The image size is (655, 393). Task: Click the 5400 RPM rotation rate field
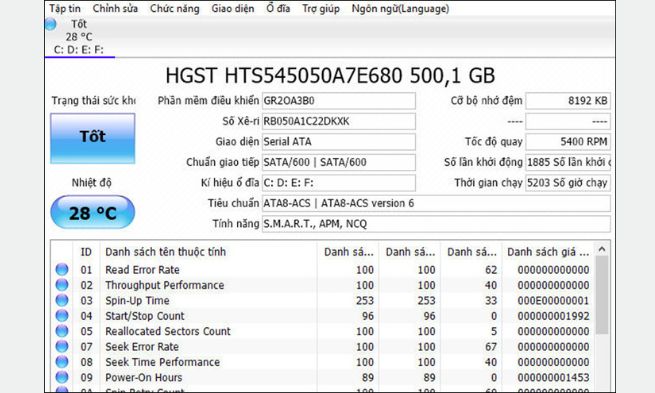point(568,142)
